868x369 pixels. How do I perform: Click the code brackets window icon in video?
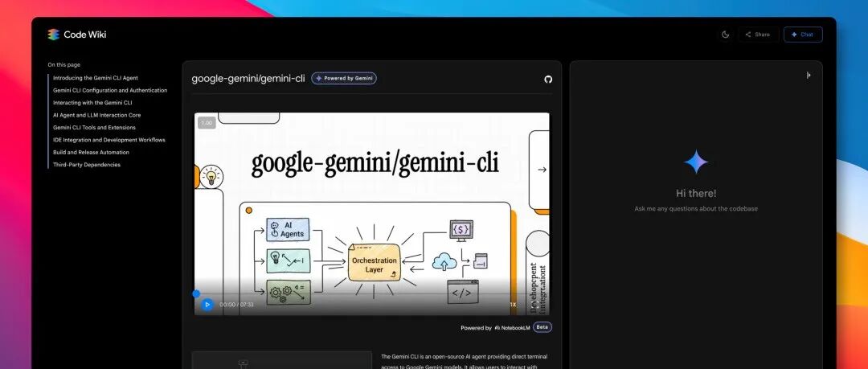click(x=463, y=292)
